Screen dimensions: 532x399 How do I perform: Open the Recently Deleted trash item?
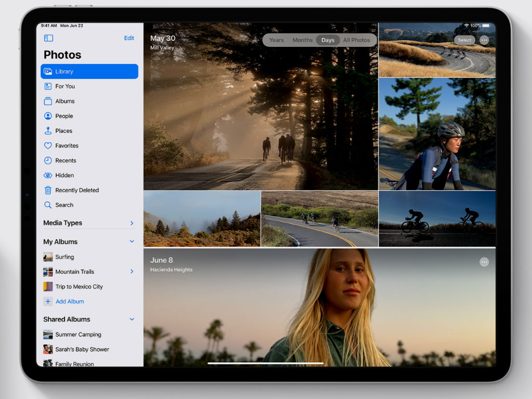pyautogui.click(x=76, y=190)
